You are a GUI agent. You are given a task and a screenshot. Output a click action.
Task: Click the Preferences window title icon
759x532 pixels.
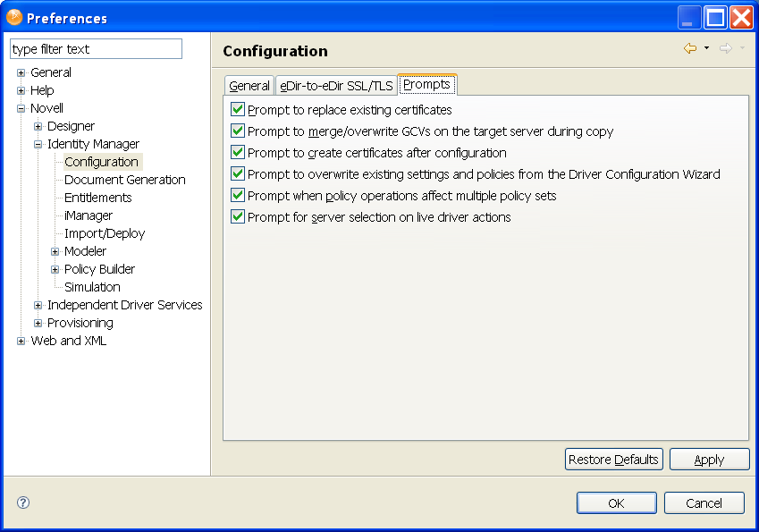click(14, 17)
